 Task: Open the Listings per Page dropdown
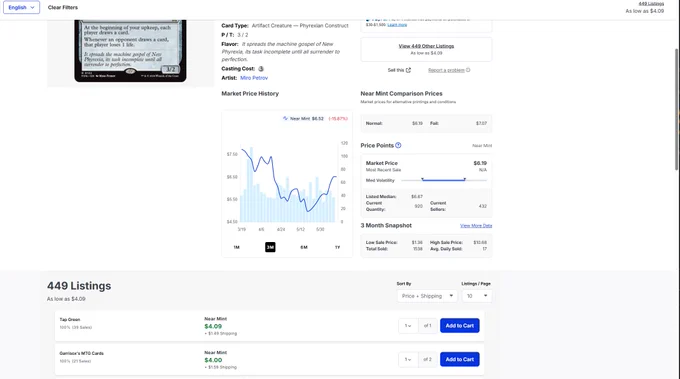(x=477, y=296)
